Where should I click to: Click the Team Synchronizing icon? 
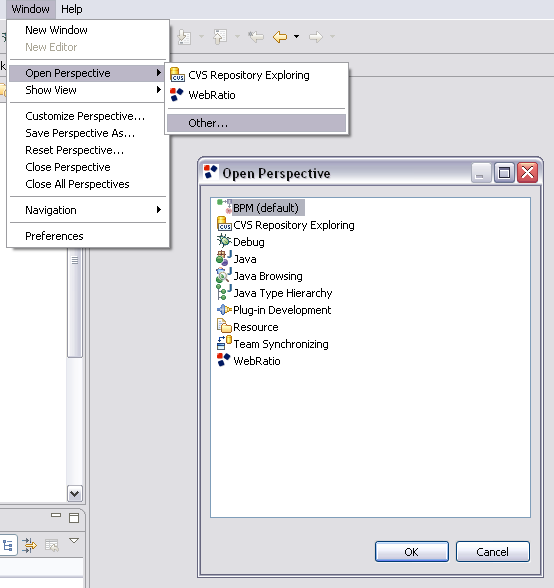coord(224,343)
